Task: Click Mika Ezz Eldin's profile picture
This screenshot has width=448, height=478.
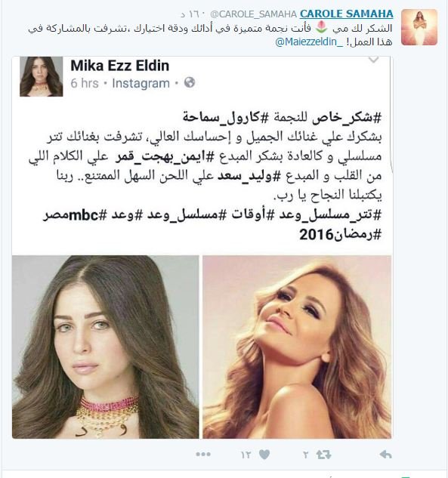Action: [x=41, y=76]
